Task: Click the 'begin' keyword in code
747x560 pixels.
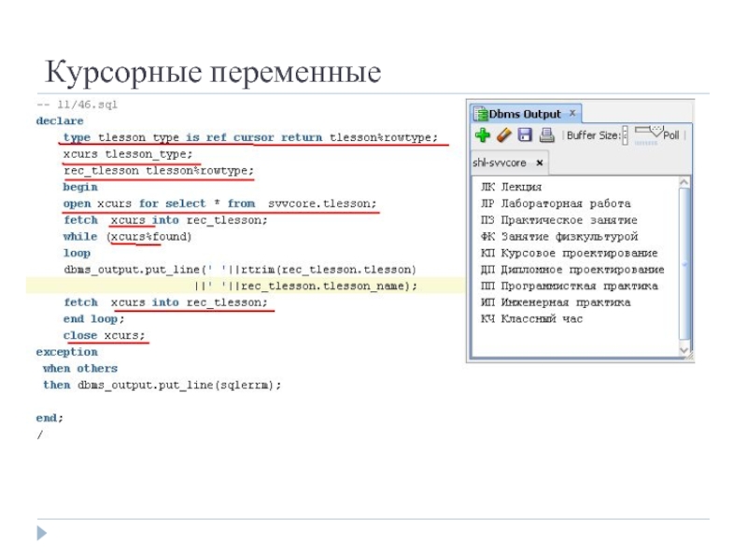Action: (x=80, y=188)
